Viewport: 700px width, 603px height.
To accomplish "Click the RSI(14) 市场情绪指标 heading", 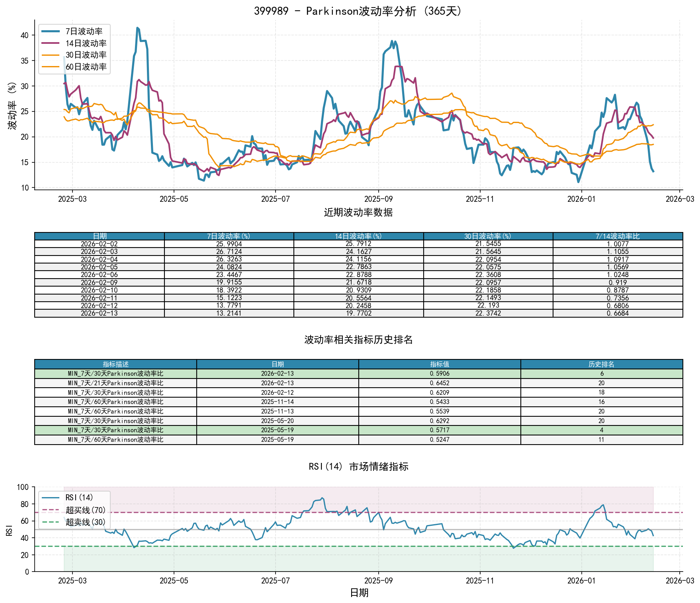I will coord(358,466).
